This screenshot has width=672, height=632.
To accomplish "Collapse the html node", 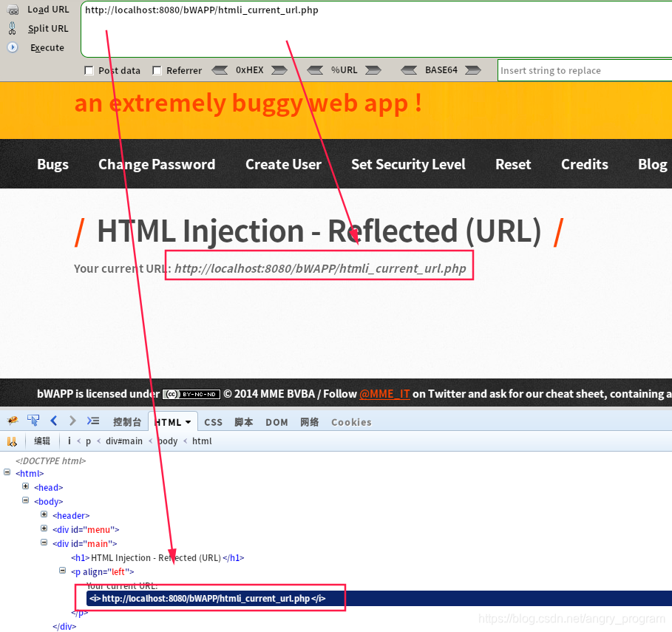I will click(7, 472).
